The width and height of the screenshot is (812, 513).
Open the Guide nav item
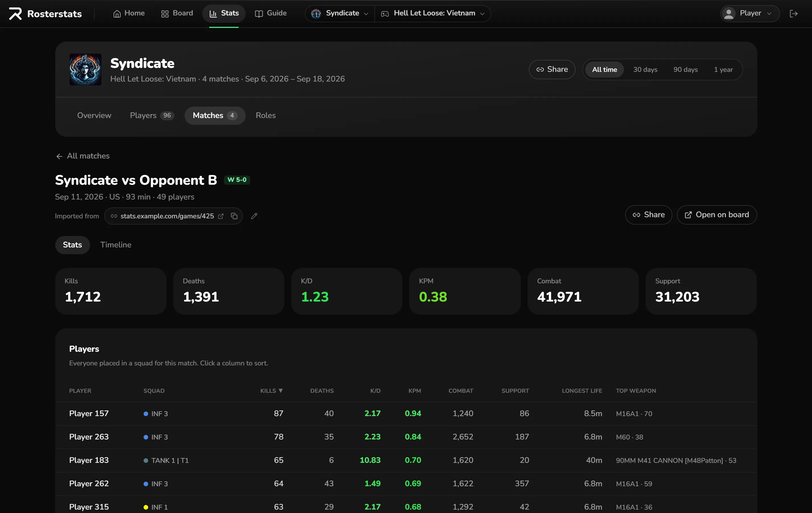tap(271, 13)
